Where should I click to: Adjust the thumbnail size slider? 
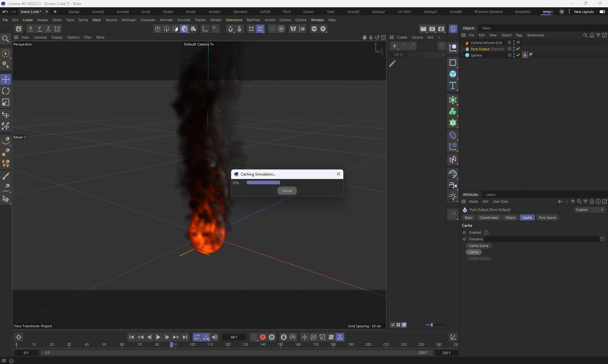432,325
